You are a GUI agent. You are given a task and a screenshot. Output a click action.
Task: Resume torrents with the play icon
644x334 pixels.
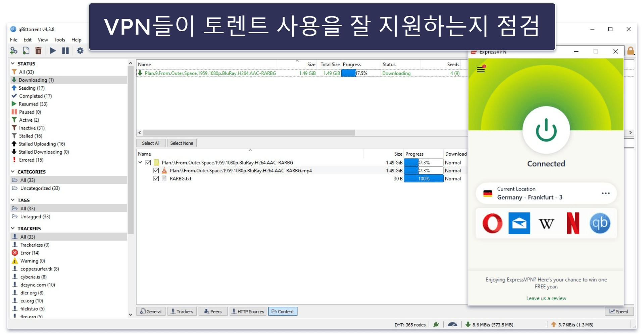coord(53,51)
